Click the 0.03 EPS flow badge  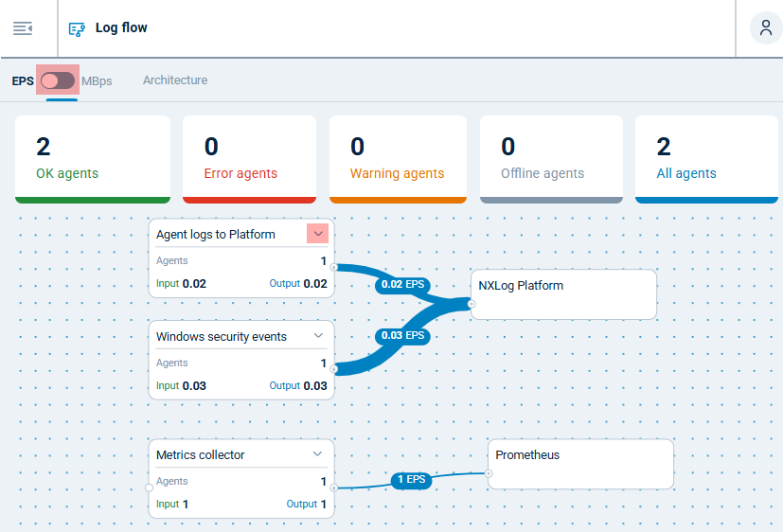point(401,336)
